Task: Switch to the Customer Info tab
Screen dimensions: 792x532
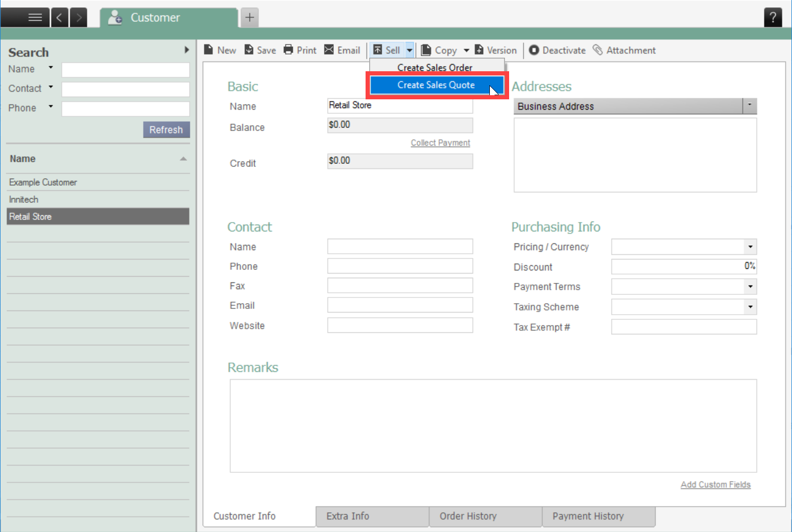Action: tap(259, 516)
